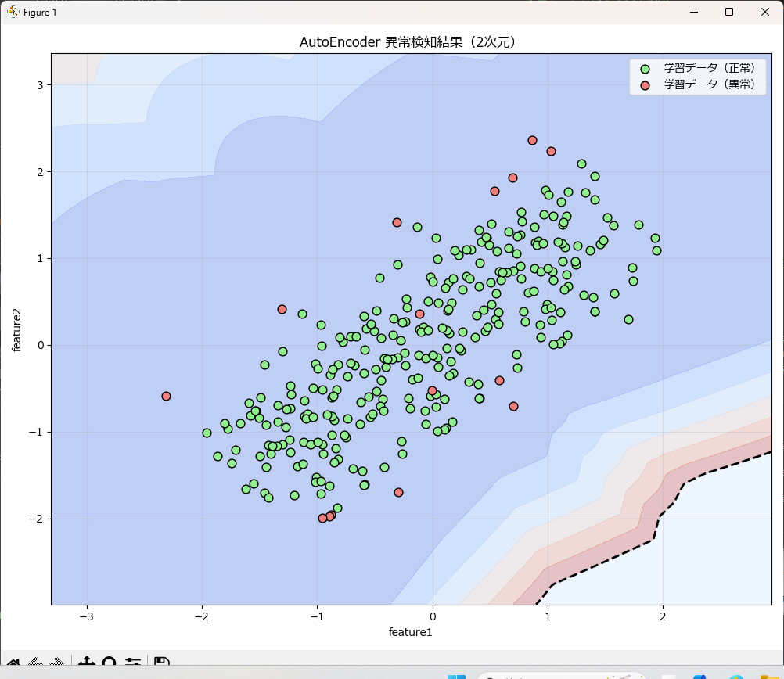
Task: Click the Forward arrow to next view
Action: [x=56, y=663]
